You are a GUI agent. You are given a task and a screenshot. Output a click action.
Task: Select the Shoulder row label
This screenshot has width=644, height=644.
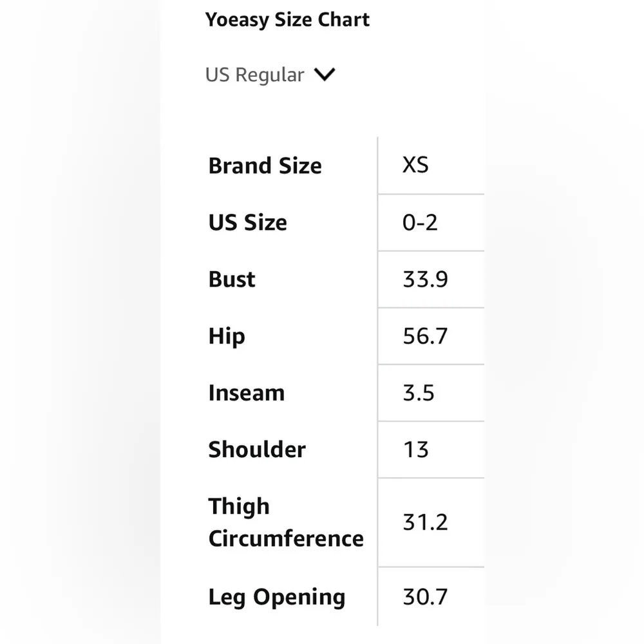pyautogui.click(x=257, y=450)
